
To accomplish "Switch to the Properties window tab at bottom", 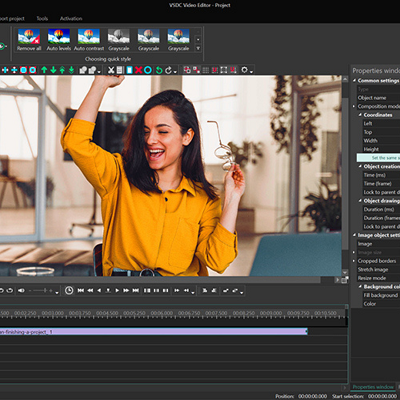I will click(373, 387).
